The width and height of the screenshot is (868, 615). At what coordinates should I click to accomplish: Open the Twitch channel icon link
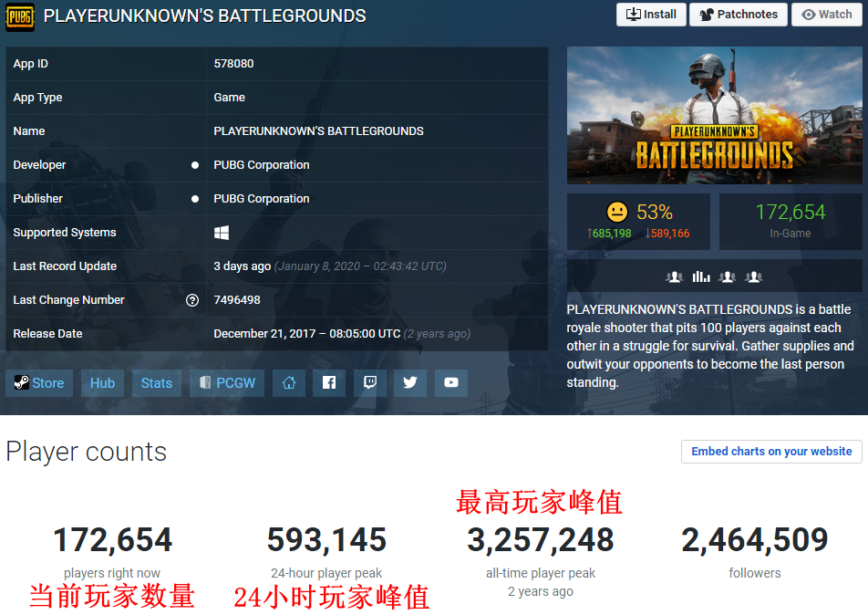[x=369, y=383]
